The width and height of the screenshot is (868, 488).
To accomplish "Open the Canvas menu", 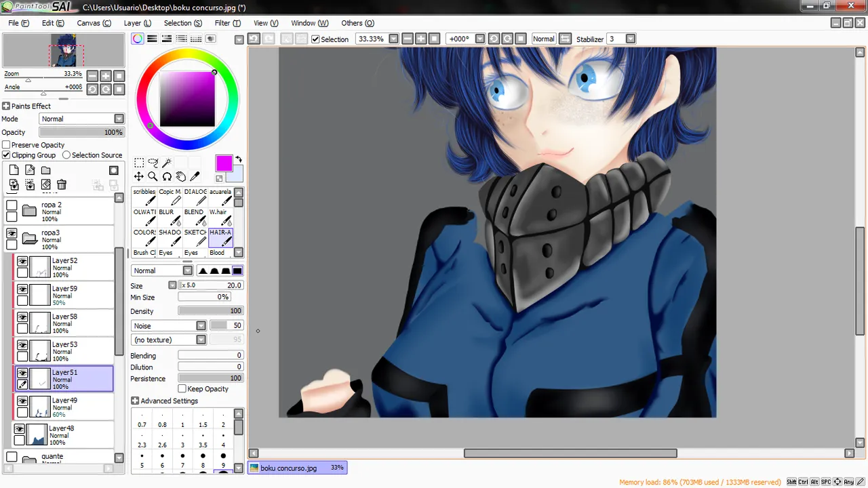I will pos(94,23).
